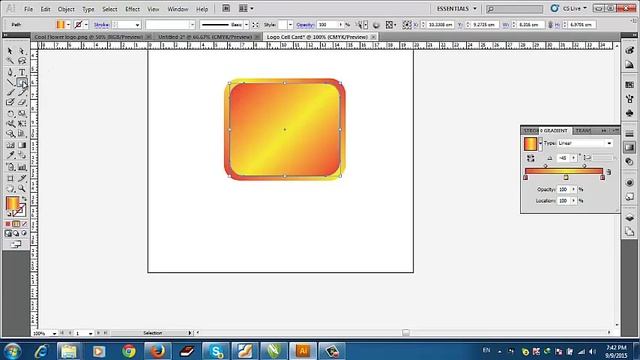The height and width of the screenshot is (360, 640).
Task: Switch to Cool Flower logo.png document tab
Action: pyautogui.click(x=88, y=37)
